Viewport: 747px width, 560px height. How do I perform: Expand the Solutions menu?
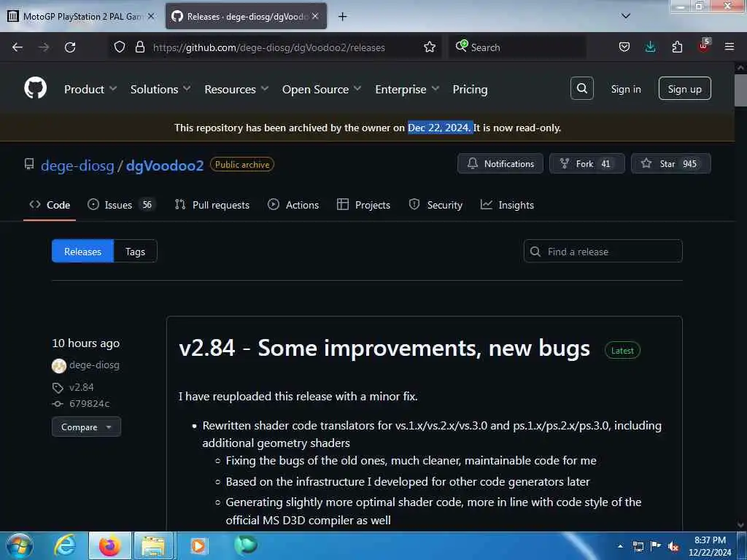coord(160,89)
